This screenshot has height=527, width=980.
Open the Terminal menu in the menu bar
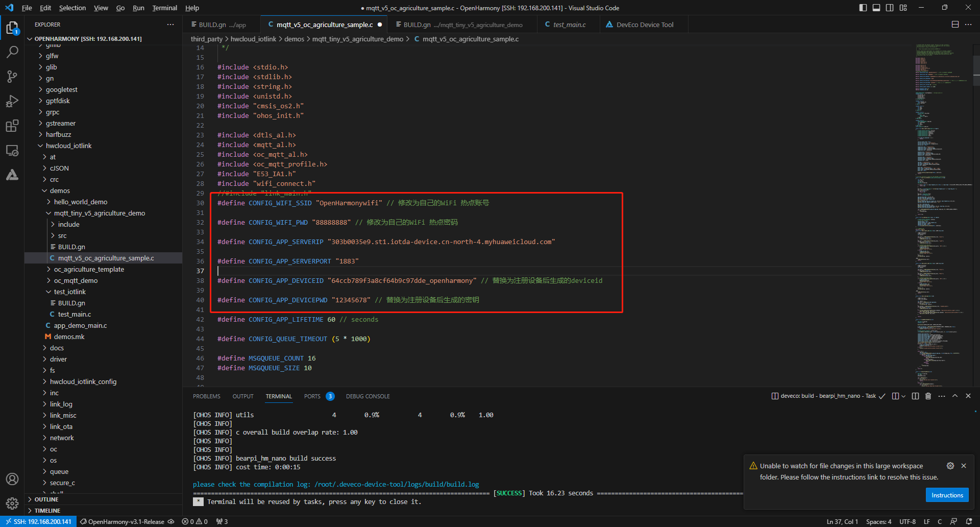coord(165,8)
